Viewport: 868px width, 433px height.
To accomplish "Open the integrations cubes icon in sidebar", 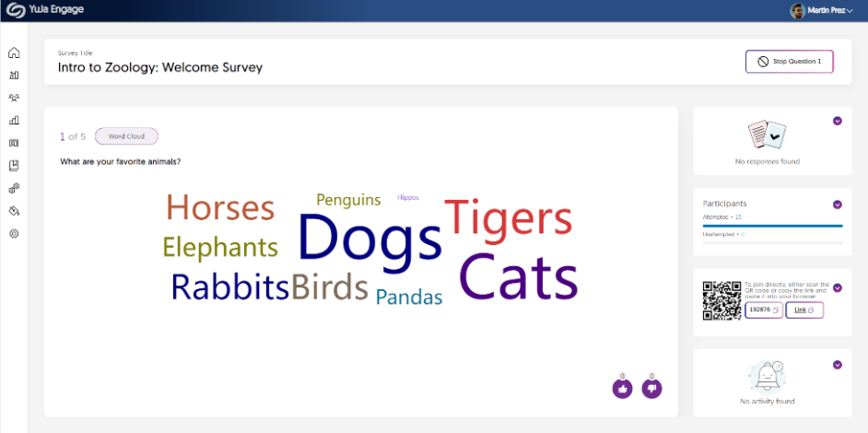I will (14, 188).
